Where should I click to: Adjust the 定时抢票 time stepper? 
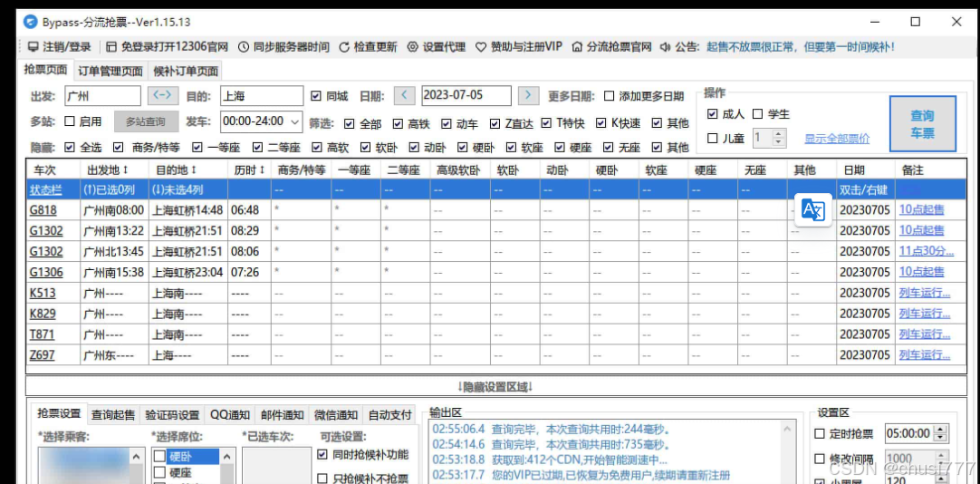(x=942, y=433)
